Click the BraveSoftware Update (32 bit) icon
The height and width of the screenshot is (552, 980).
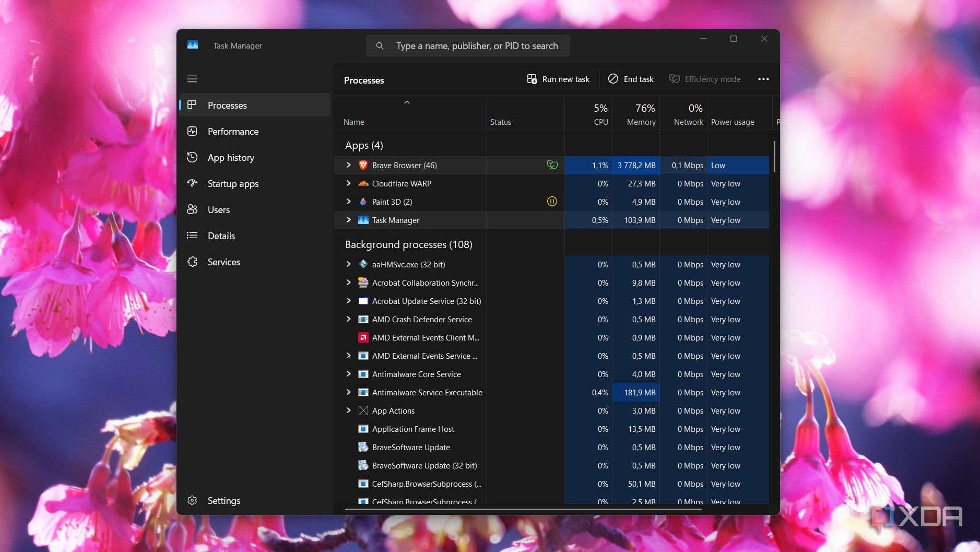click(x=363, y=465)
